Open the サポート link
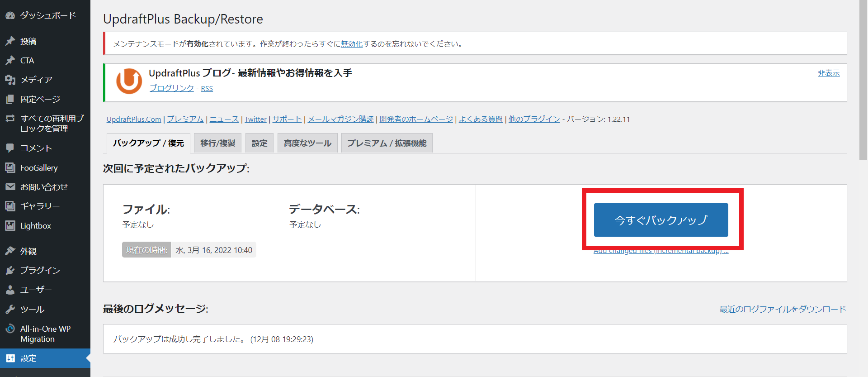868x377 pixels. (287, 119)
